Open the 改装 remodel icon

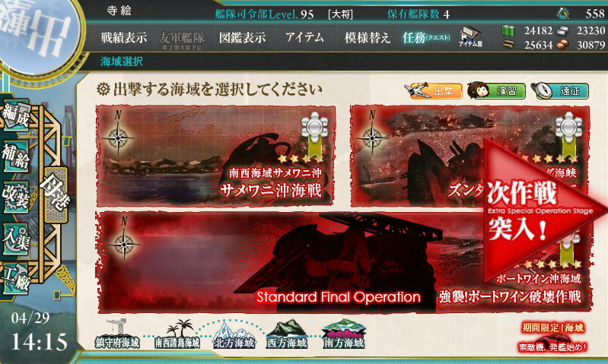point(16,196)
